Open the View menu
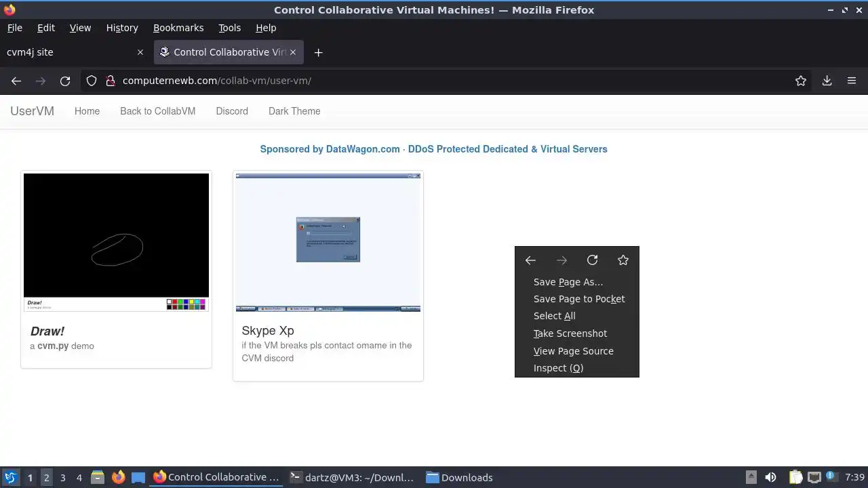868x488 pixels. [x=80, y=28]
